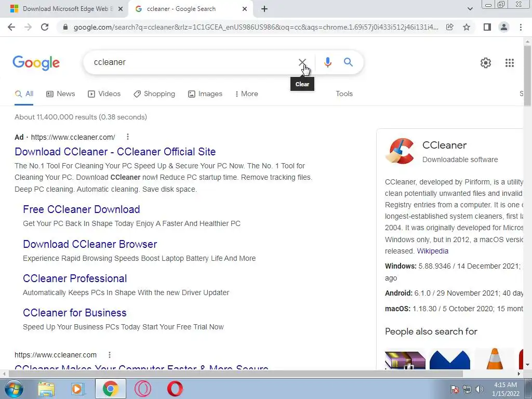
Task: Click the volume speaker tray icon
Action: pos(480,389)
